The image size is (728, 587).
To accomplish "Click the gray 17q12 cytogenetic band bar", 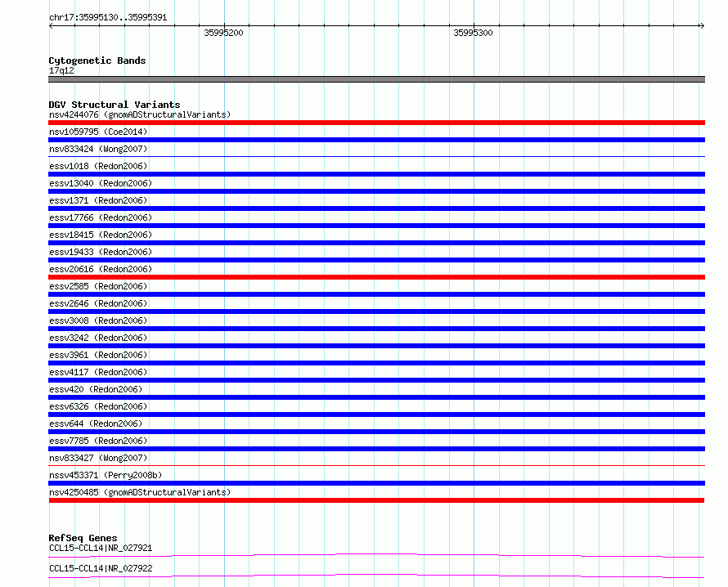I will [376, 79].
